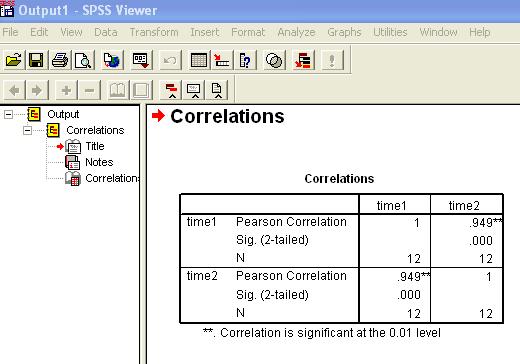Click the time1 column header
This screenshot has width=520, height=364.
392,206
